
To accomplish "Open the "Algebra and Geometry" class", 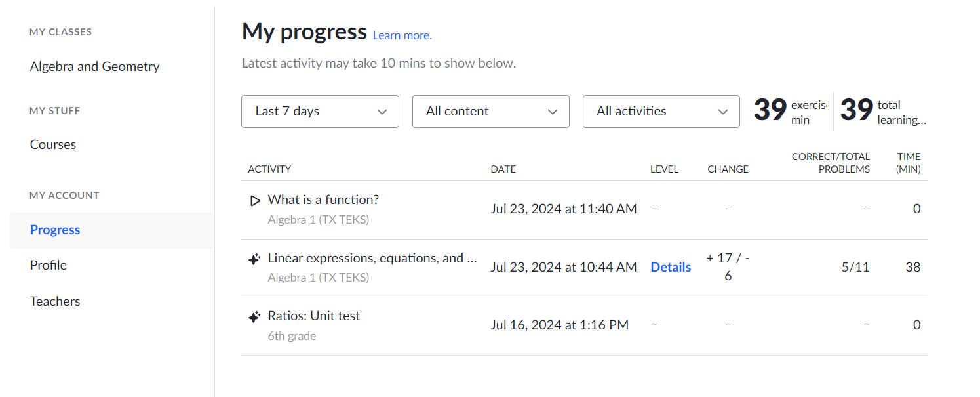I will tap(94, 66).
